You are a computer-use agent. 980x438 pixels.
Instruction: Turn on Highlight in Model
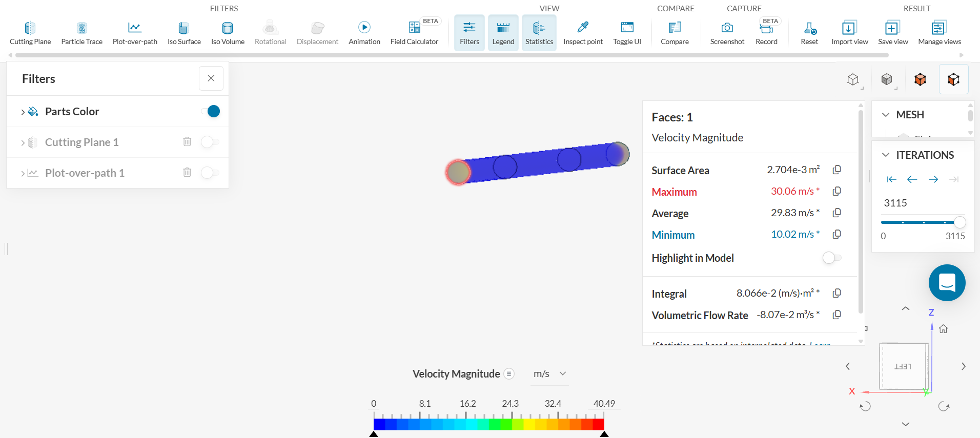[831, 258]
